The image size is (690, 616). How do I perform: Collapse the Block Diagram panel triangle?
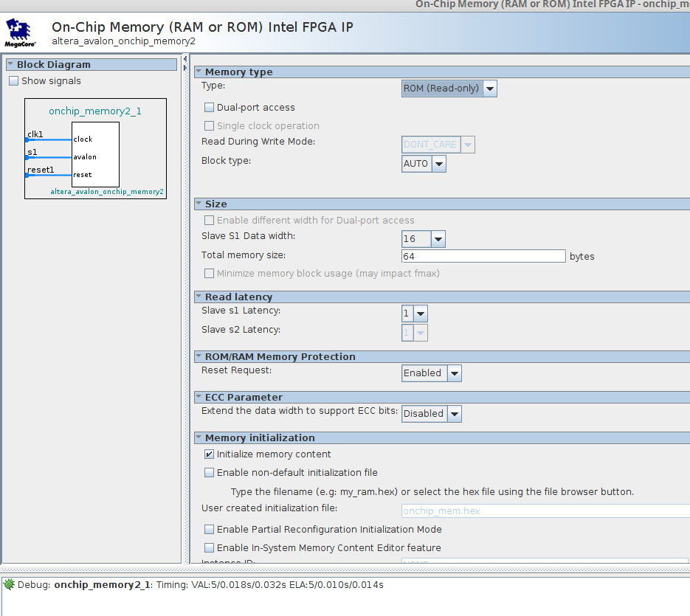(x=10, y=65)
